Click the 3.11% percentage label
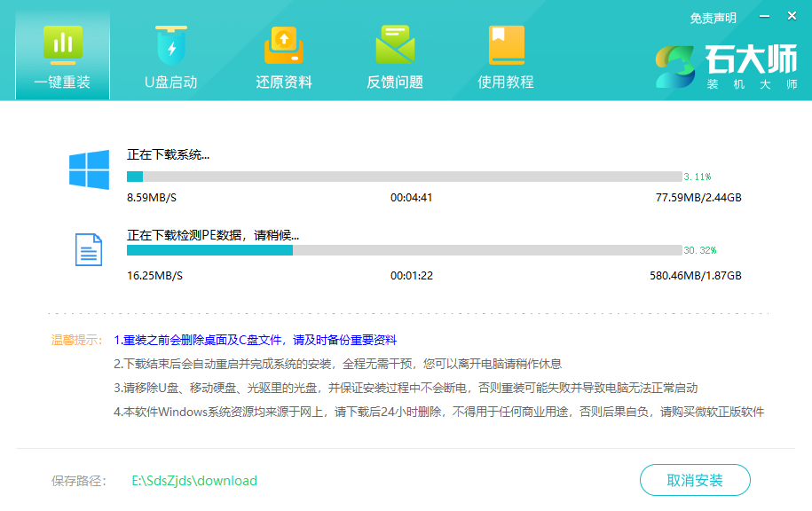The height and width of the screenshot is (511, 812). (x=698, y=177)
